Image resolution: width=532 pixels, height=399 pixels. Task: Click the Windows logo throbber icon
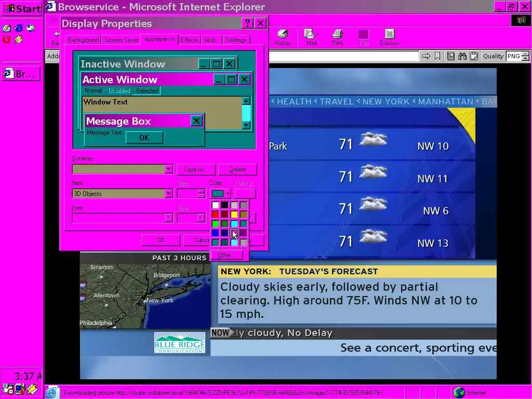coord(521,20)
